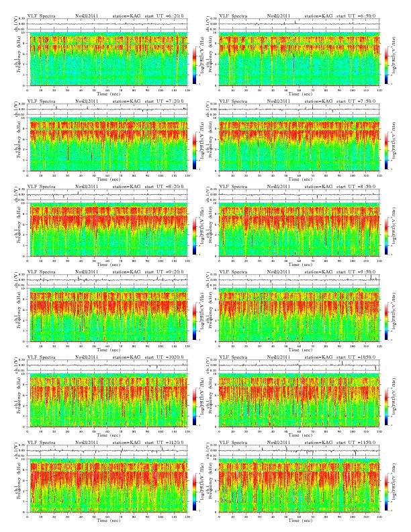This screenshot has width=411, height=532.
Task: Click the spectrogram starting UT 11:20:0
Action: pos(107,486)
